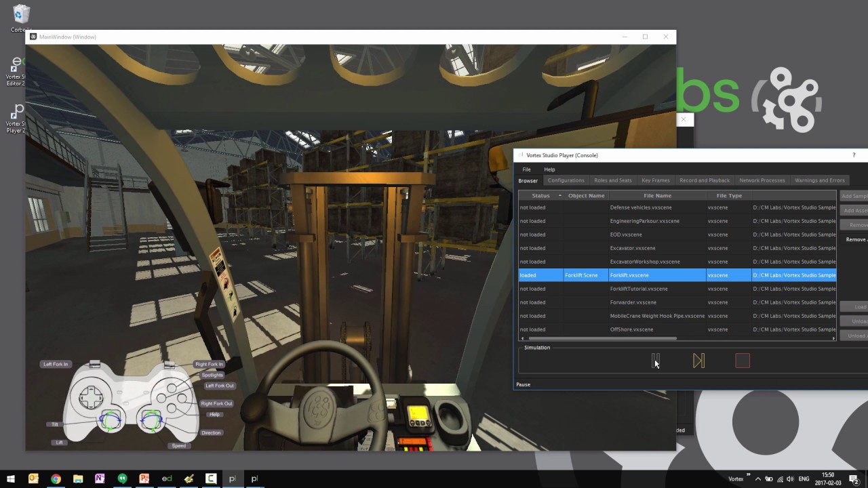
Task: Show hidden system tray icons chevron
Action: 757,479
